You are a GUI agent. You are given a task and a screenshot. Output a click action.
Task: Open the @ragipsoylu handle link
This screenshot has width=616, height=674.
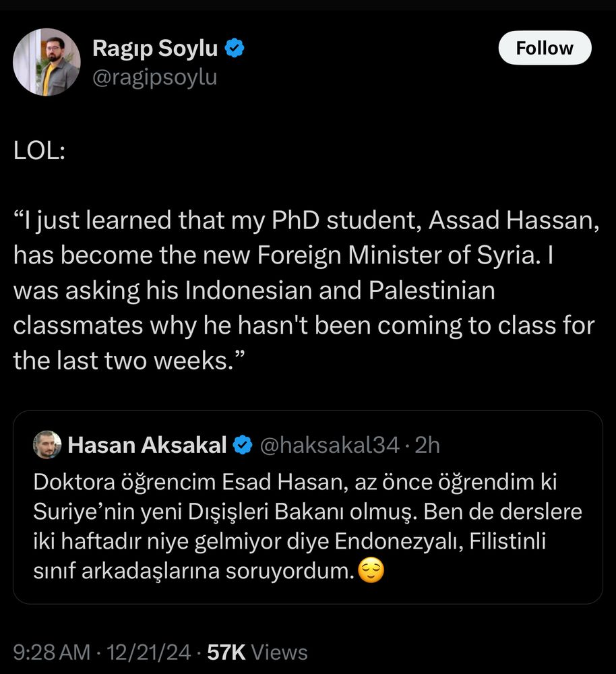(x=154, y=78)
